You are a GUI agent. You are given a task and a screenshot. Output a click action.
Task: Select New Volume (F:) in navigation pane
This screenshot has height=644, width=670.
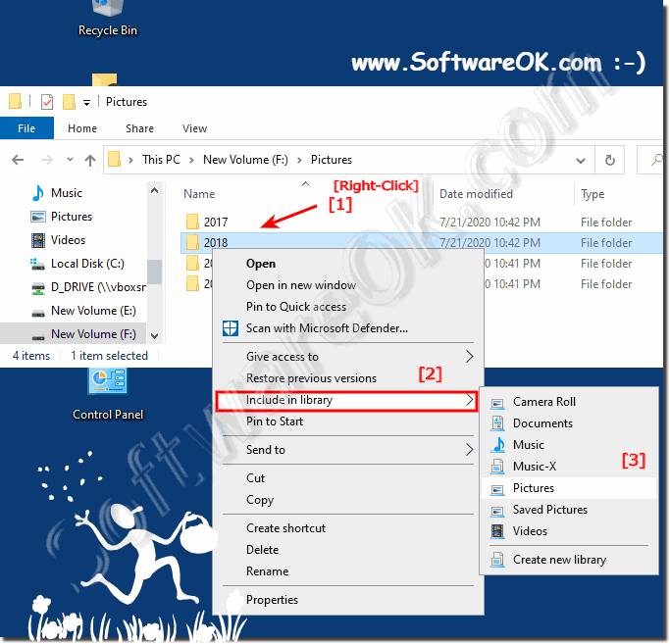point(93,334)
